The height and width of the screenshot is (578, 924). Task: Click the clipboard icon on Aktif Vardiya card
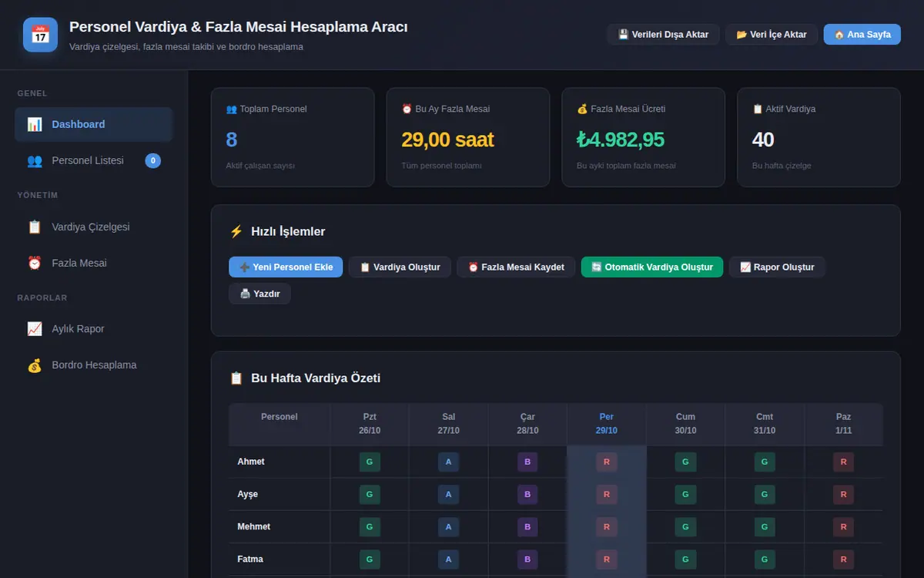click(758, 109)
